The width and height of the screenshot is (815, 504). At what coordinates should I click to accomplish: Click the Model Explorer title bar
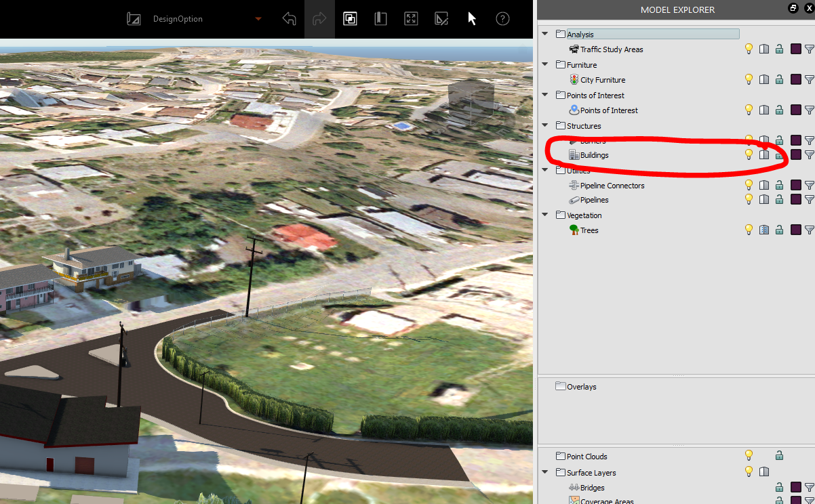point(678,9)
